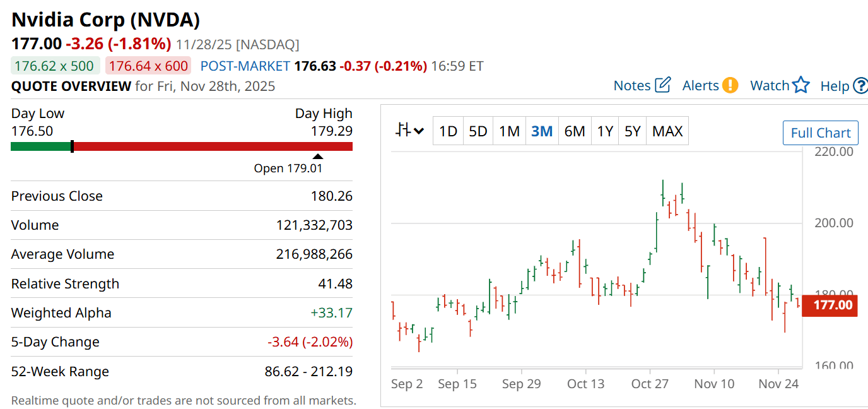This screenshot has width=868, height=409.
Task: Click the Watch link text
Action: point(770,86)
